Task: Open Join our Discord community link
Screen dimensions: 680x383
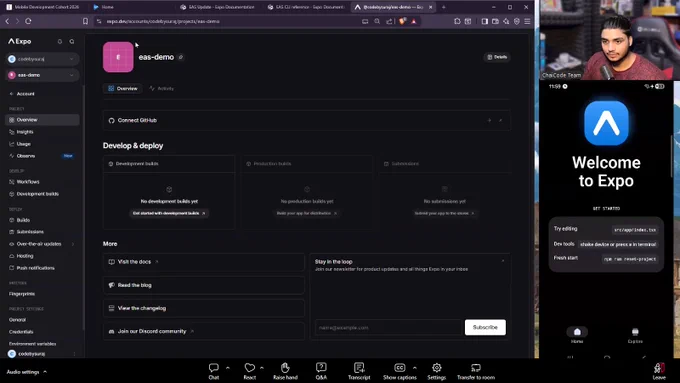Action: point(203,331)
